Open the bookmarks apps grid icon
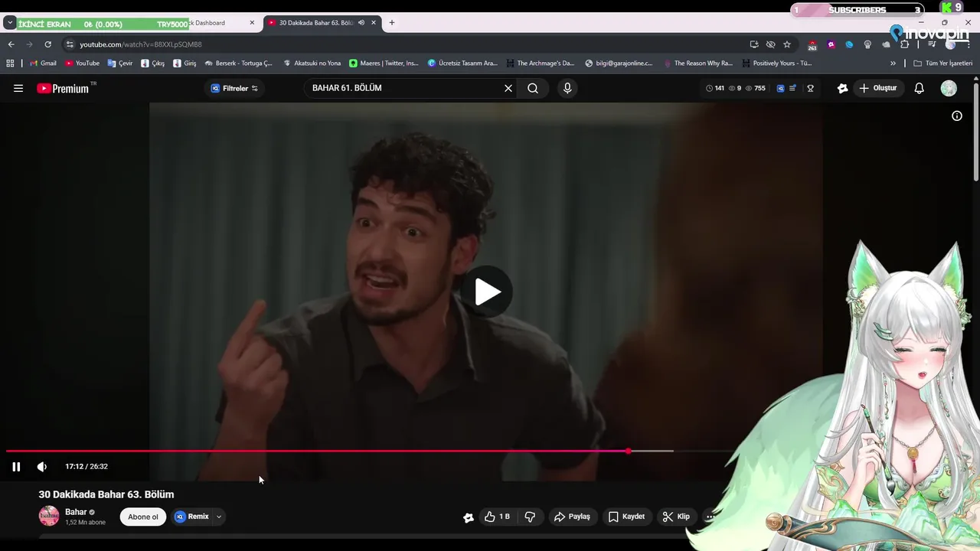 click(11, 64)
